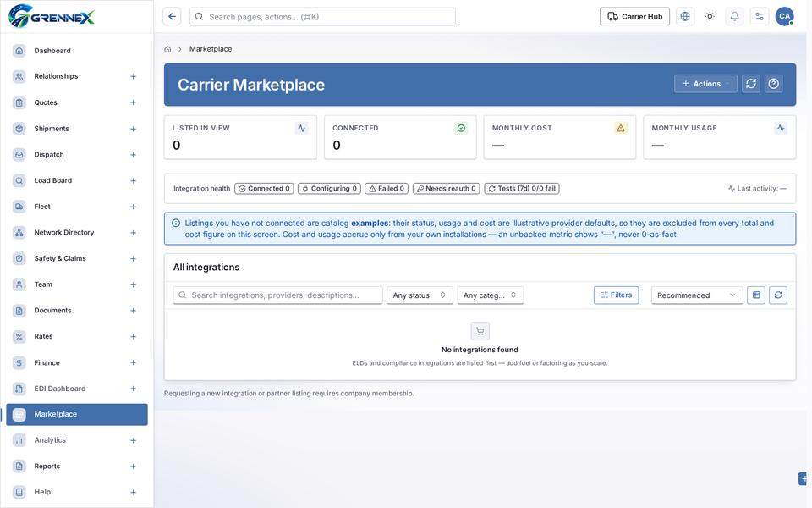Click the Failed 0 health chip
Viewport: 812px width, 508px height.
(x=387, y=189)
